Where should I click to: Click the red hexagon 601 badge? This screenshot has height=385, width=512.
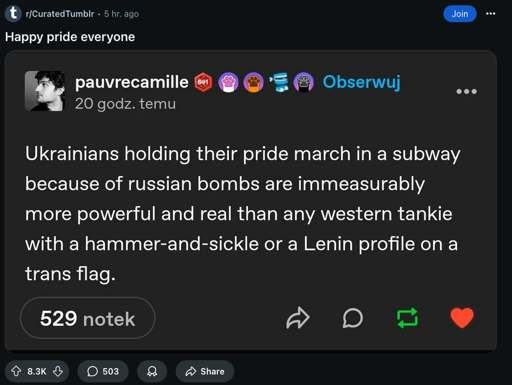point(203,82)
